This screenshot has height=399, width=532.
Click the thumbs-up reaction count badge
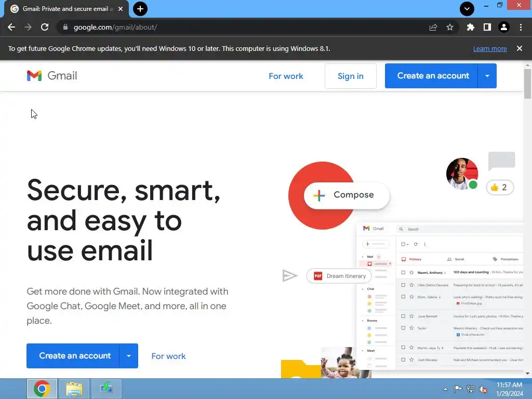click(500, 187)
